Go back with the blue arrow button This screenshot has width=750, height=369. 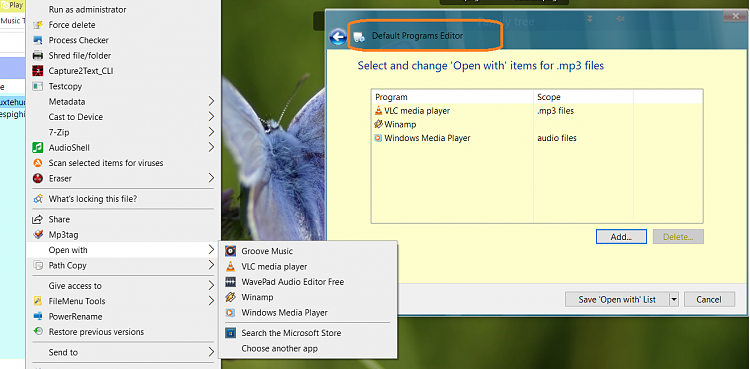(x=338, y=37)
